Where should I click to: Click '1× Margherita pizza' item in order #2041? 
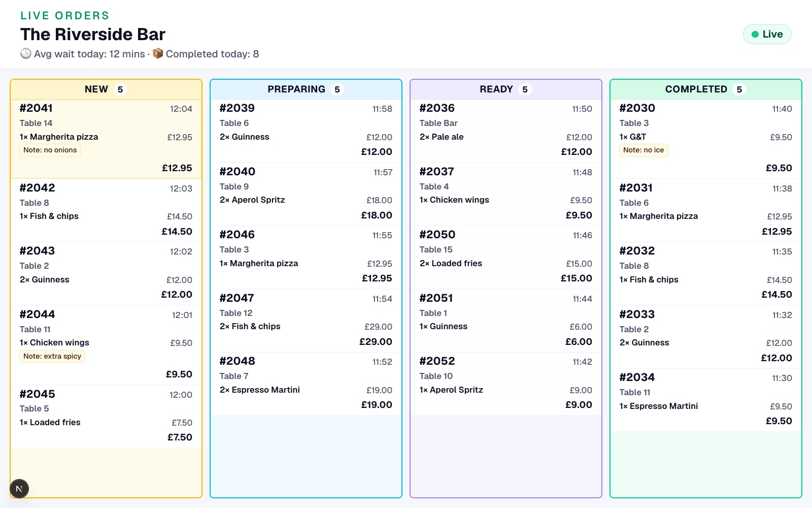pos(59,137)
